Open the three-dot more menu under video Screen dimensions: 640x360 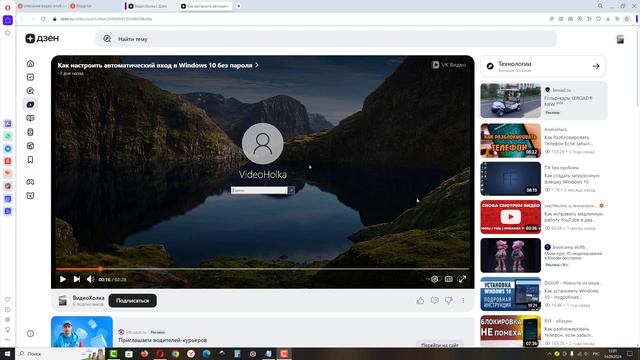[463, 301]
